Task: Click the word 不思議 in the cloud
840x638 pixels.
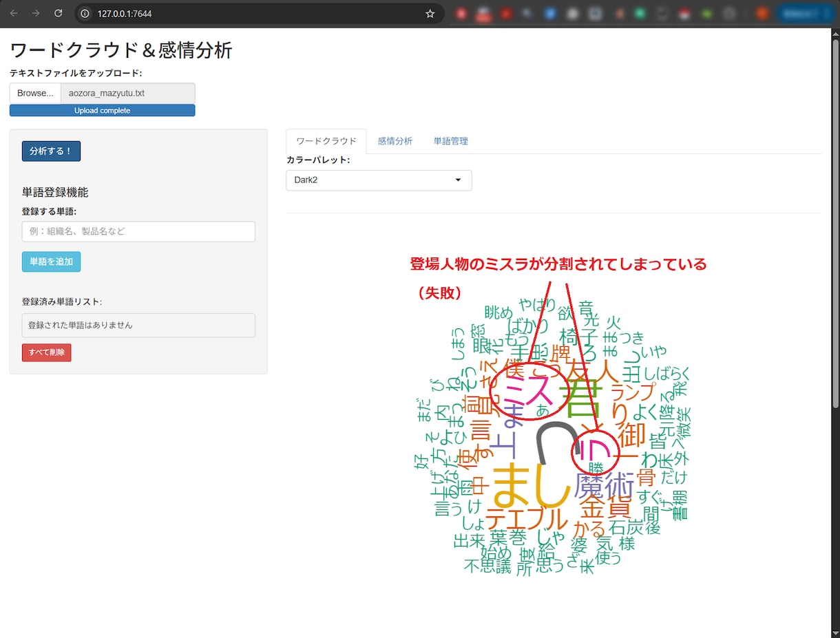Action: coord(488,567)
